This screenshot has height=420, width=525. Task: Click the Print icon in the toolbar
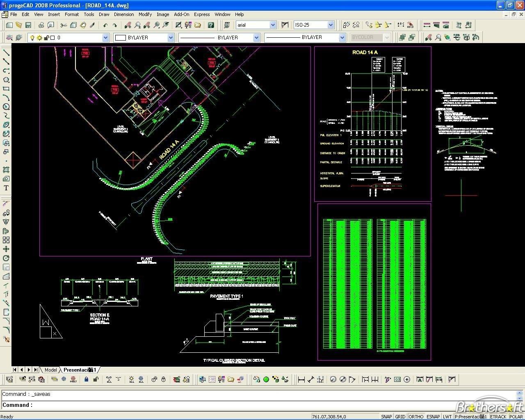point(41,25)
